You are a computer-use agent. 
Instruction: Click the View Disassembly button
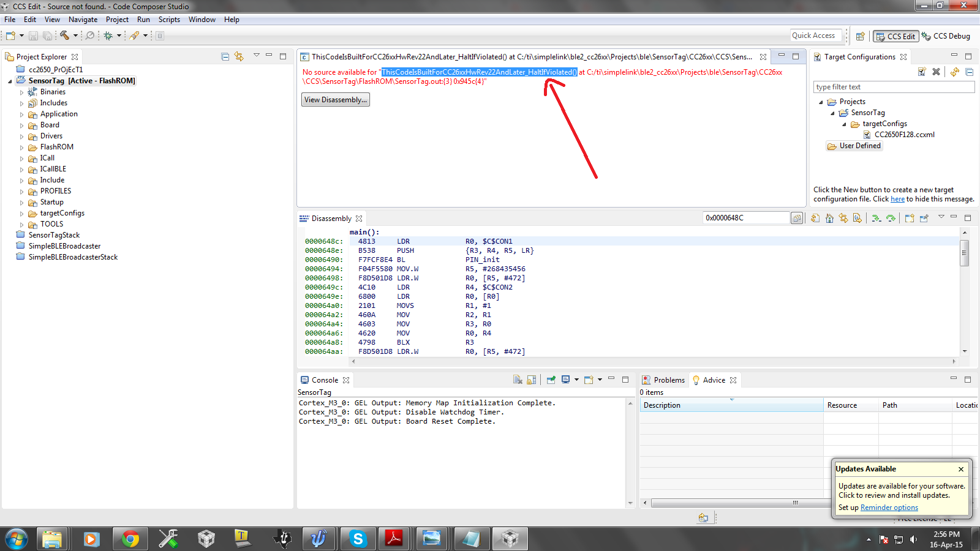point(336,100)
